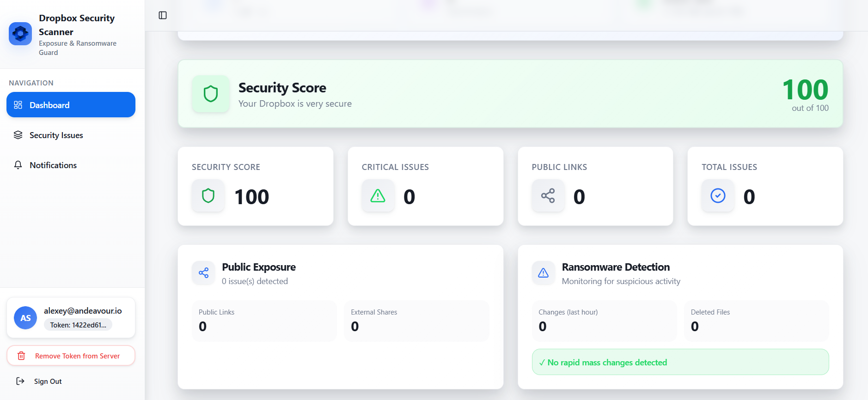The image size is (868, 400).
Task: Click the Token: 1422ed61... badge
Action: (x=78, y=325)
